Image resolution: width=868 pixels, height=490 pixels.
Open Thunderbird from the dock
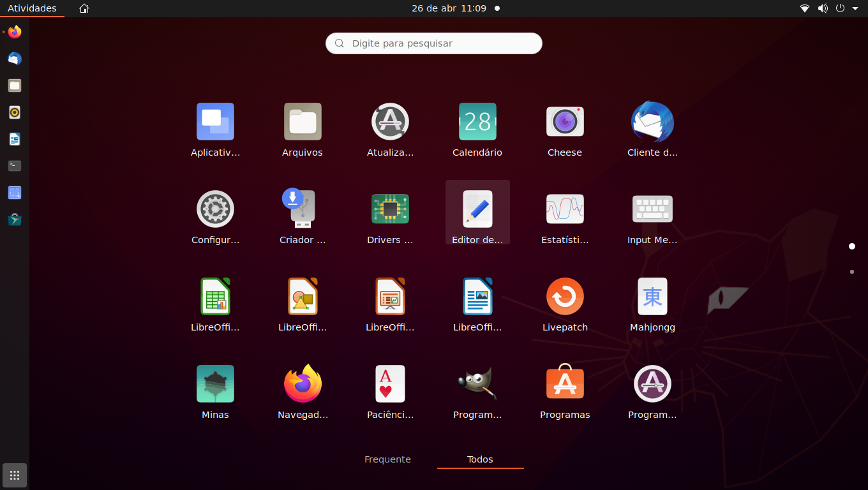point(14,58)
